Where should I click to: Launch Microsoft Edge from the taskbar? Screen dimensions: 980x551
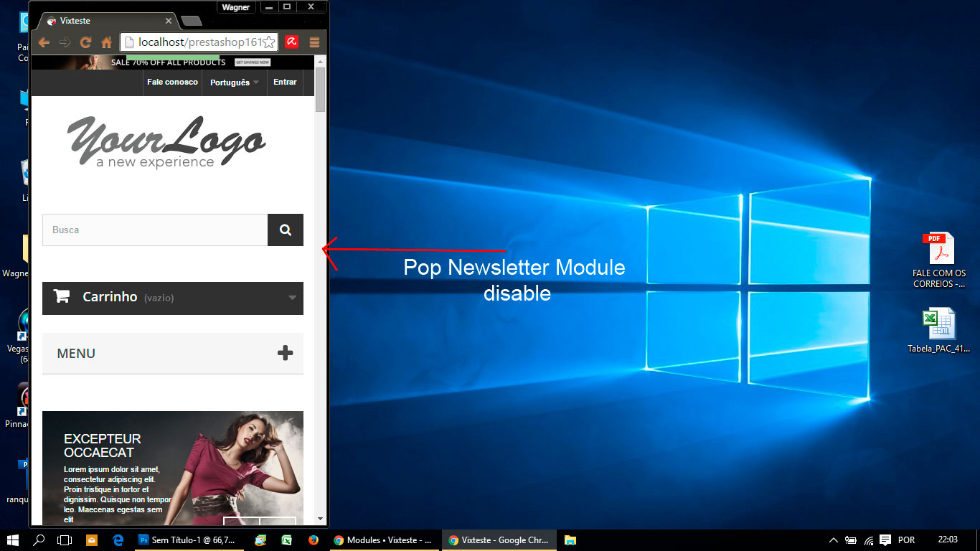pyautogui.click(x=118, y=540)
